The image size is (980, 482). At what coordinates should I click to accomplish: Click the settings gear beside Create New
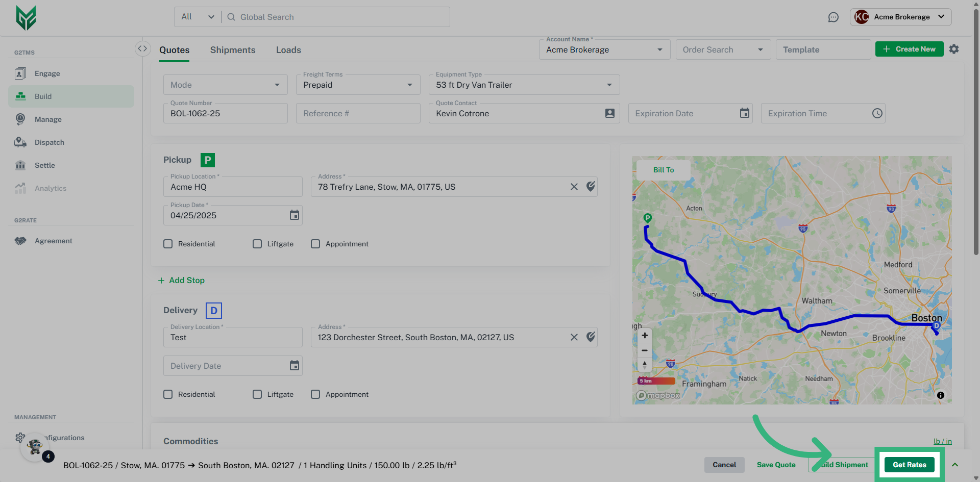click(954, 49)
